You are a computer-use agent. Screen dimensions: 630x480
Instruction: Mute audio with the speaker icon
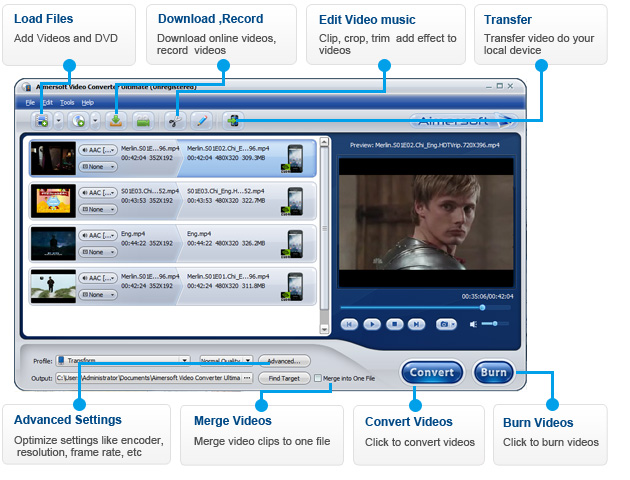pos(473,324)
